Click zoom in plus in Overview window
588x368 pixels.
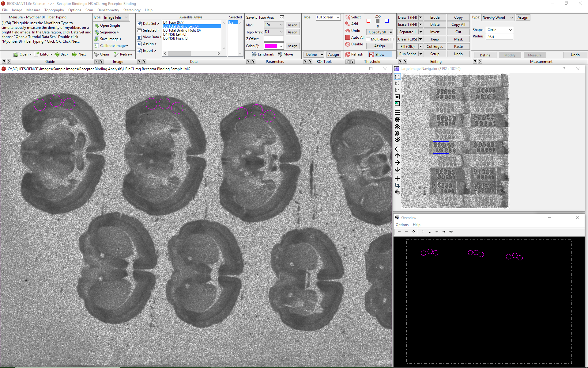coord(399,232)
